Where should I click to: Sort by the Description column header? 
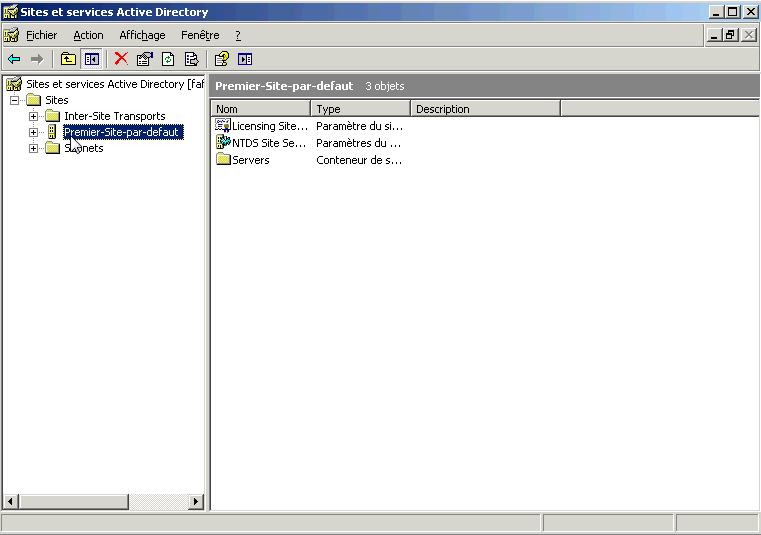pyautogui.click(x=485, y=109)
